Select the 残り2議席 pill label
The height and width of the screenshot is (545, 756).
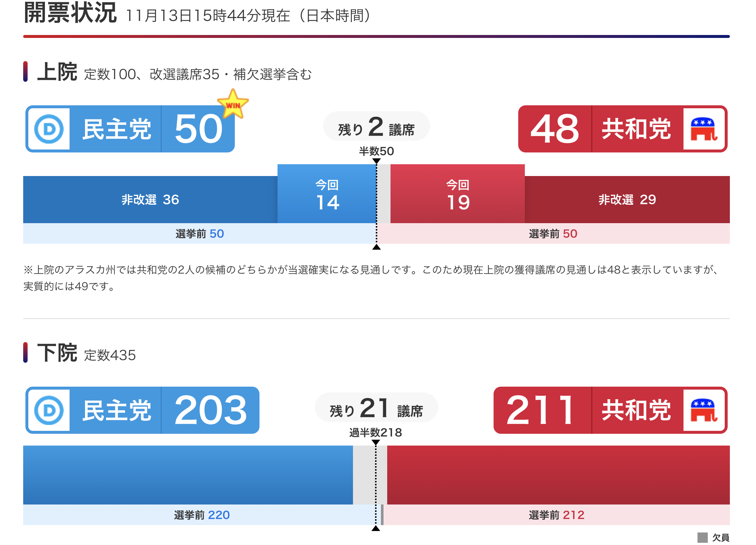pyautogui.click(x=376, y=126)
